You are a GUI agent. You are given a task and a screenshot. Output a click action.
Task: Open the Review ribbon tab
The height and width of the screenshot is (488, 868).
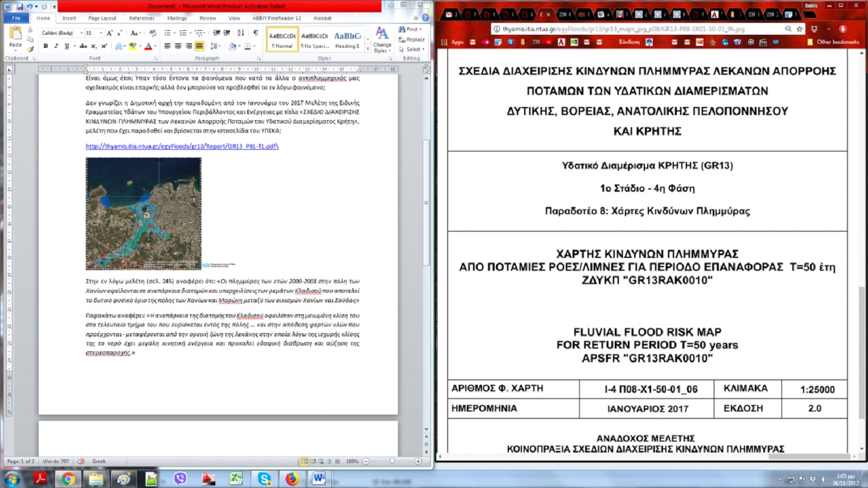(207, 18)
